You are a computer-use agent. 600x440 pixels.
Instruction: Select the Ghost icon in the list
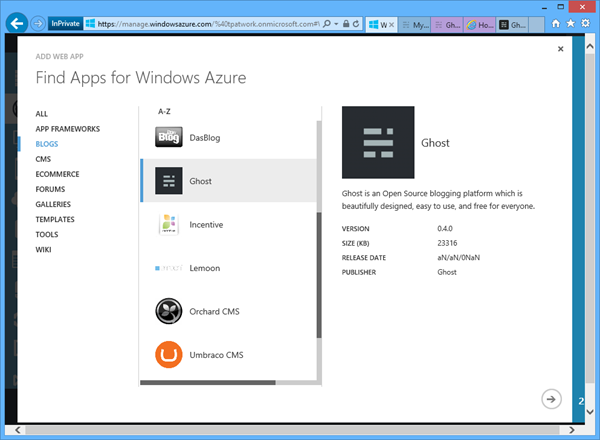(x=168, y=181)
